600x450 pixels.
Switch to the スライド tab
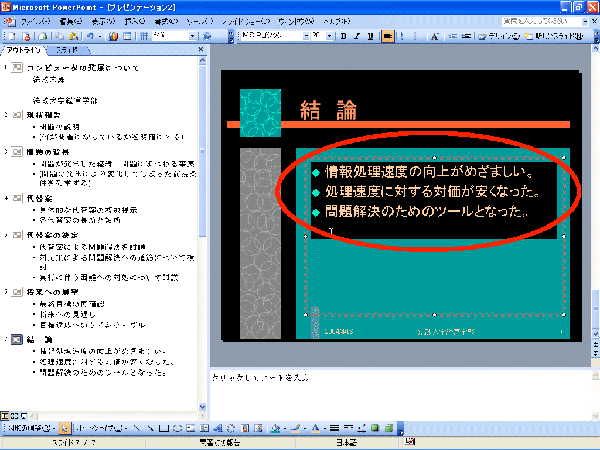pyautogui.click(x=67, y=50)
